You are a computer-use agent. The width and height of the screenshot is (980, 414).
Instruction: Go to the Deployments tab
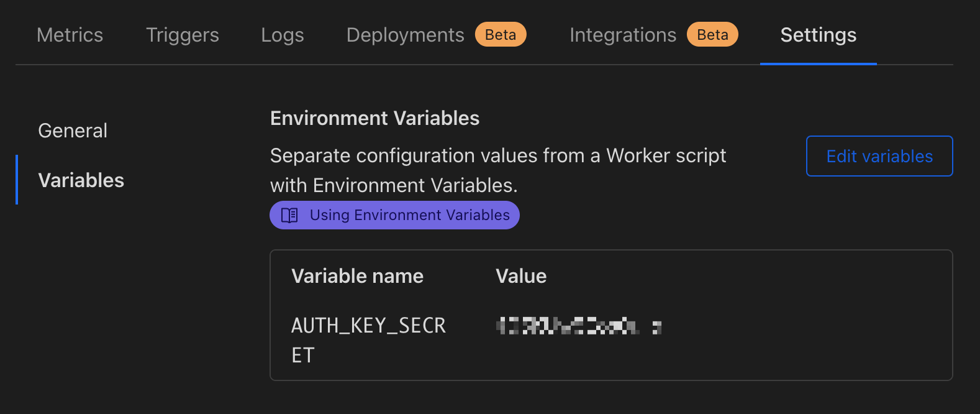(x=405, y=35)
